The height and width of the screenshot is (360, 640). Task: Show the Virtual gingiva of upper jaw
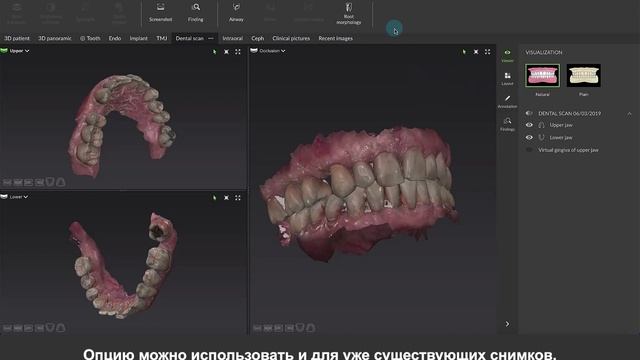[x=529, y=150]
